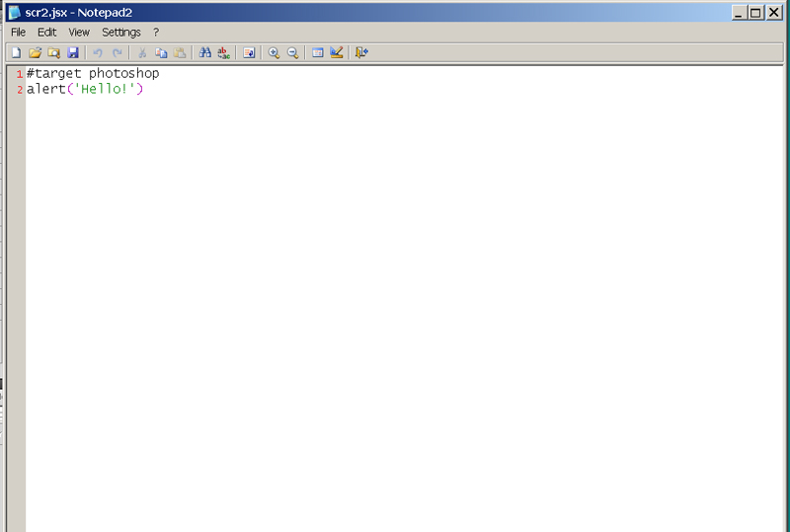Screen dimensions: 790x532
Task: Open Replace with abc icon
Action: pyautogui.click(x=224, y=52)
